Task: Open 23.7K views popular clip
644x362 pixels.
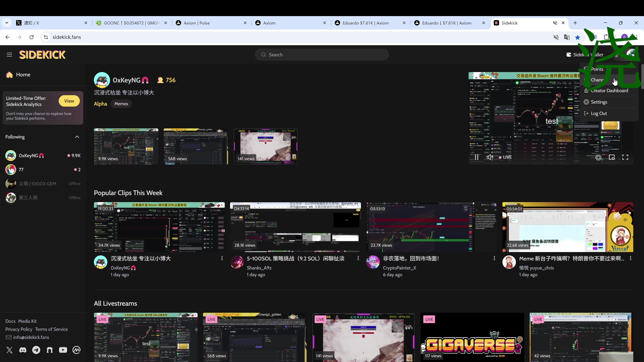Action: click(432, 227)
